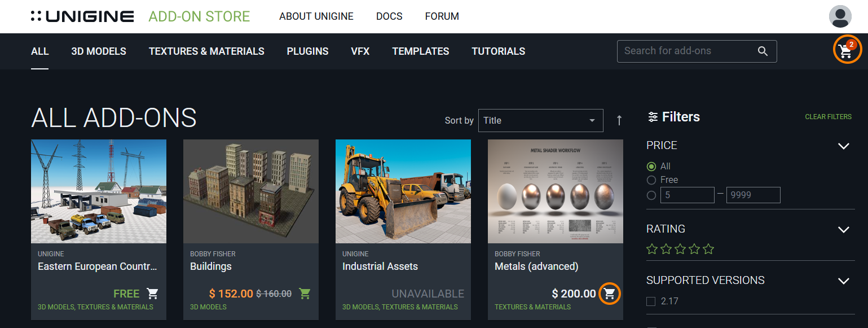Open the Metals (advanced) add-on title
Screen dimensions: 868x328
pyautogui.click(x=536, y=266)
